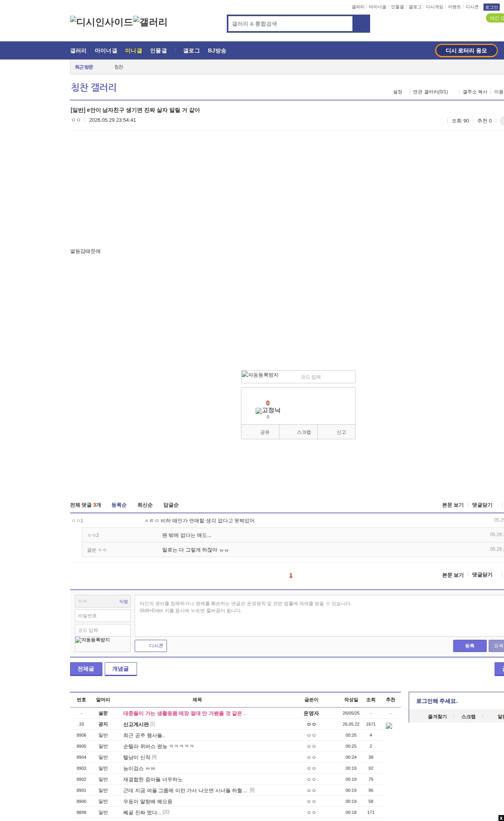
Task: Sort comments by 등록순
Action: [x=119, y=505]
